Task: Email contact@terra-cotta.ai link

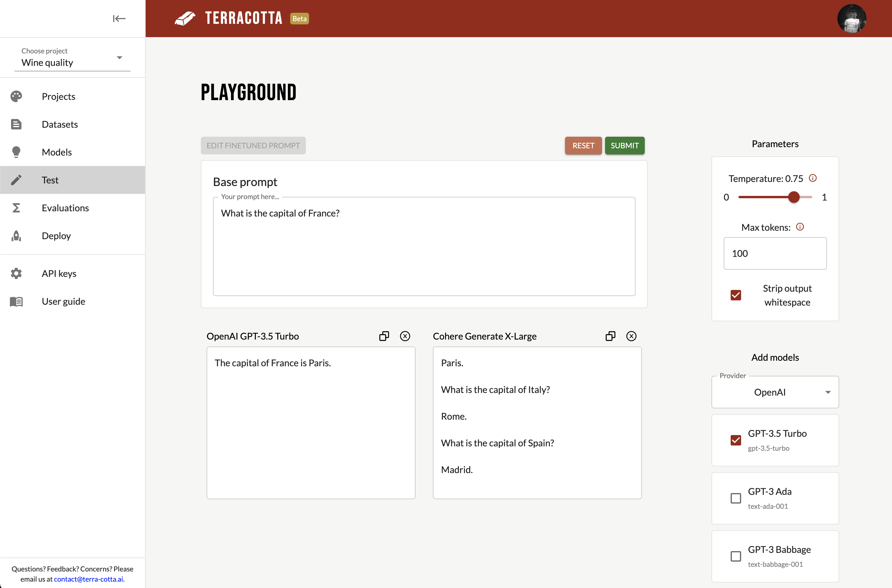Action: point(89,579)
